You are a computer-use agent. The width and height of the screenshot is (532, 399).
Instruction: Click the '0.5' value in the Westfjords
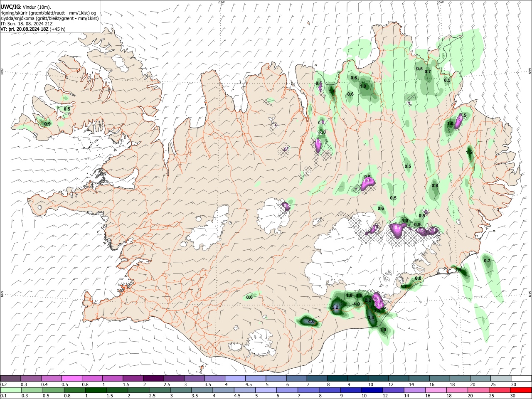(67, 109)
